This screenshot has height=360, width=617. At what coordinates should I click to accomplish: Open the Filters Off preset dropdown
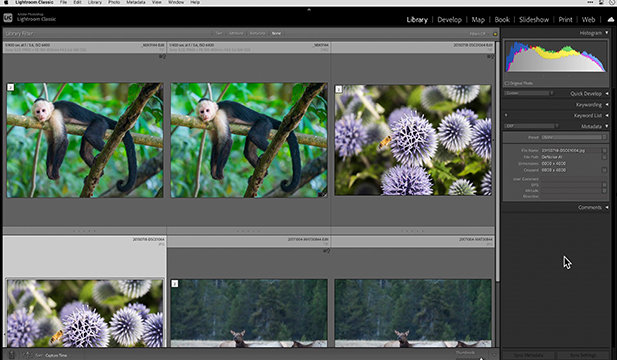click(478, 34)
